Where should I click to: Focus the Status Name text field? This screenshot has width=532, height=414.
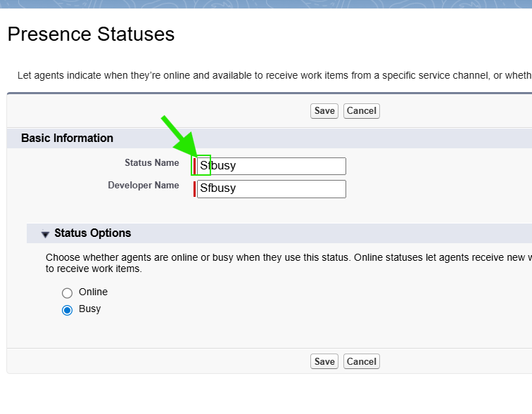(x=272, y=166)
